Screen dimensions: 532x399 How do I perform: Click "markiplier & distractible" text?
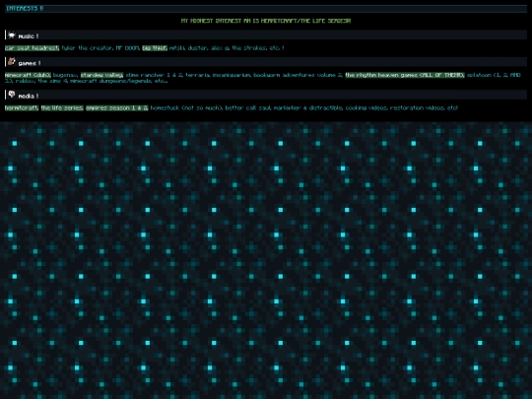[x=307, y=108]
